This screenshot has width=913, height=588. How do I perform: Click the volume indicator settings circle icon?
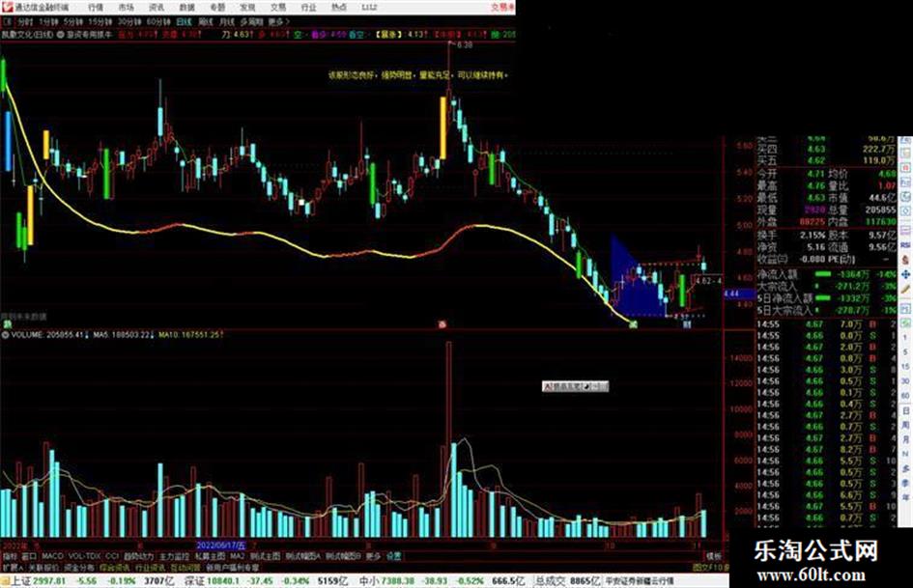[x=5, y=335]
